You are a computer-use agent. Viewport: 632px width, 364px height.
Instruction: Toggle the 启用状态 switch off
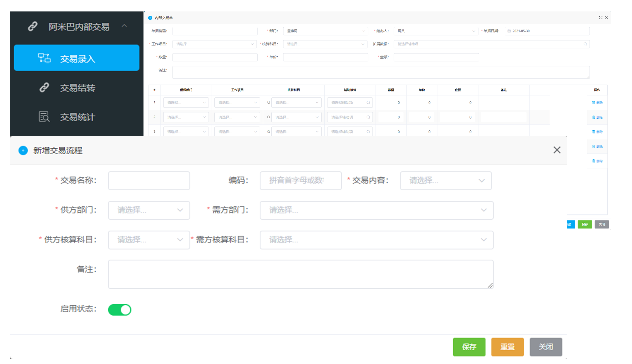[120, 310]
